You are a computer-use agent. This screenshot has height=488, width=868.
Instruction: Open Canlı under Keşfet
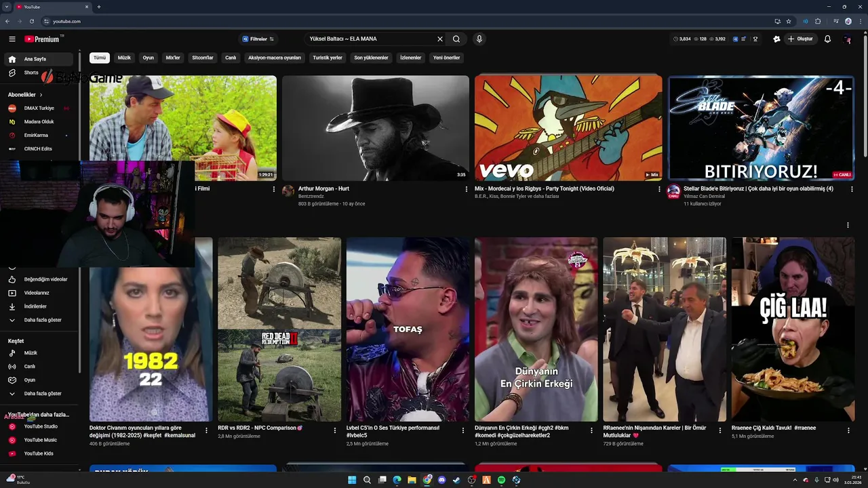pos(39,367)
